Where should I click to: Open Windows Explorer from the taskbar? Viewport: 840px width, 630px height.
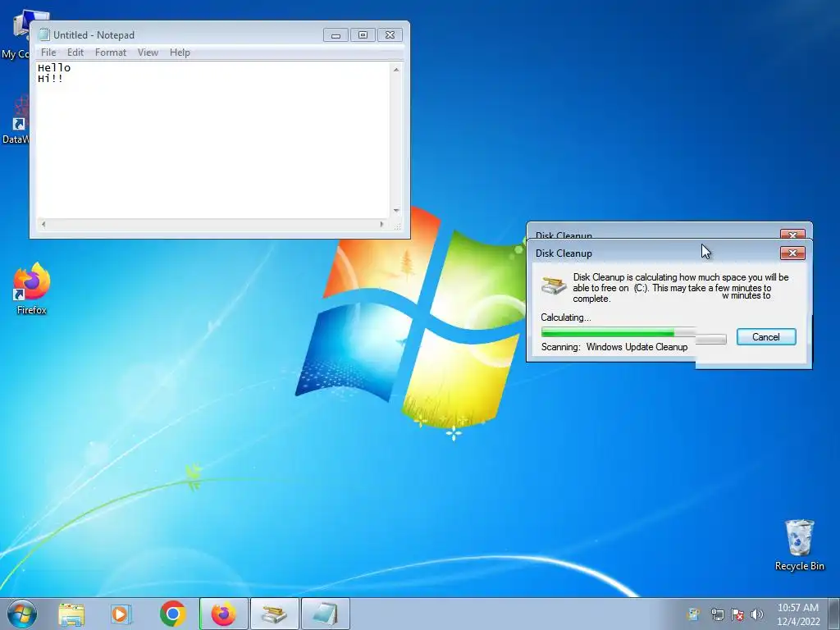click(71, 614)
